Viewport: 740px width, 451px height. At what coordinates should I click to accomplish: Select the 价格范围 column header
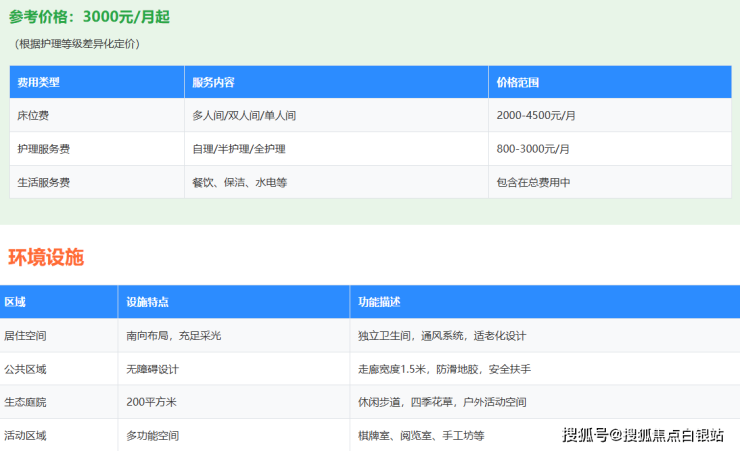(x=518, y=82)
